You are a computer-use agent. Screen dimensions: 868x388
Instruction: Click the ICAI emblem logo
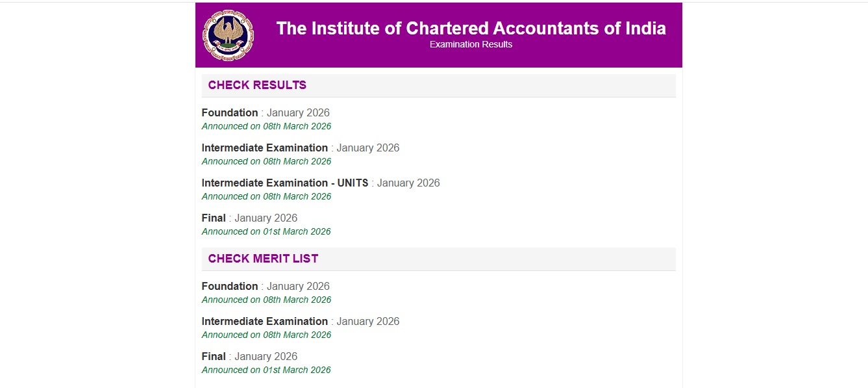point(228,36)
